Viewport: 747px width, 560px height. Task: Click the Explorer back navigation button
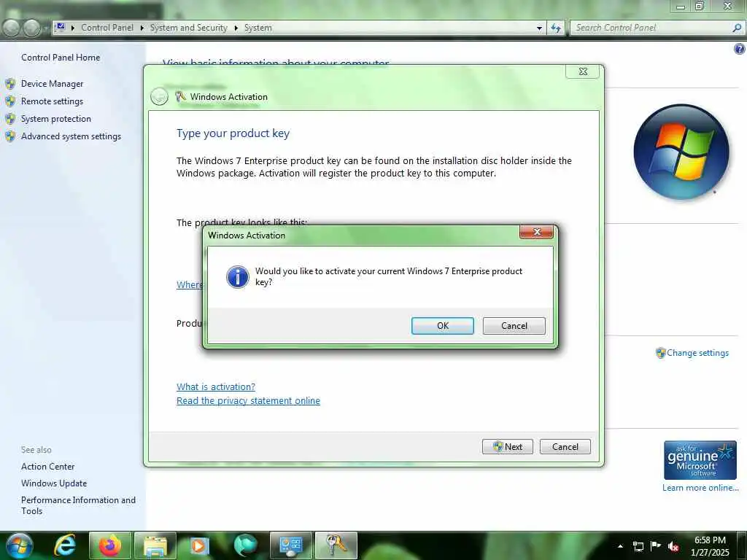(x=12, y=28)
